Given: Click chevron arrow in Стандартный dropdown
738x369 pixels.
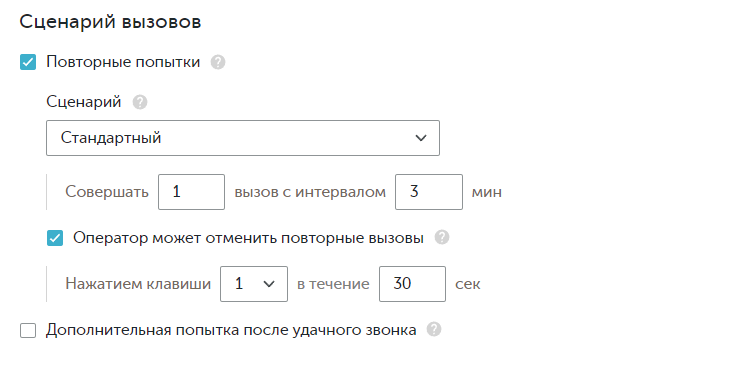Looking at the screenshot, I should pyautogui.click(x=421, y=138).
